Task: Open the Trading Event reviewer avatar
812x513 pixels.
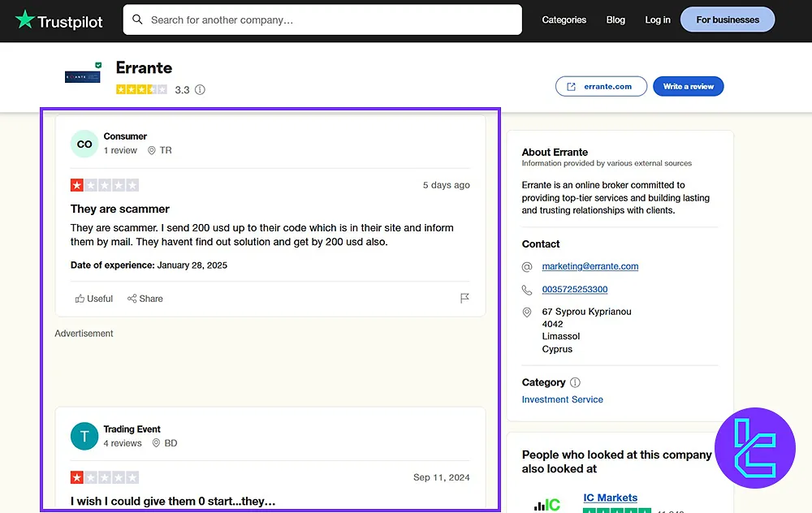Action: tap(84, 436)
